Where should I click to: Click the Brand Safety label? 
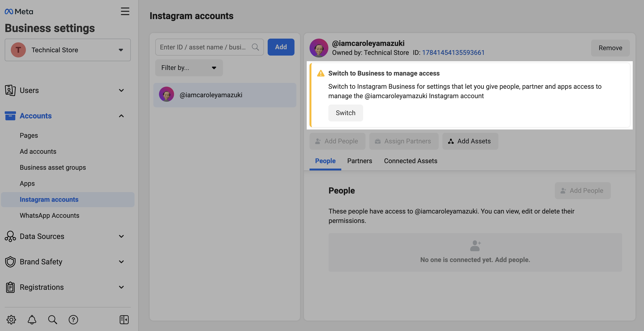click(x=41, y=262)
